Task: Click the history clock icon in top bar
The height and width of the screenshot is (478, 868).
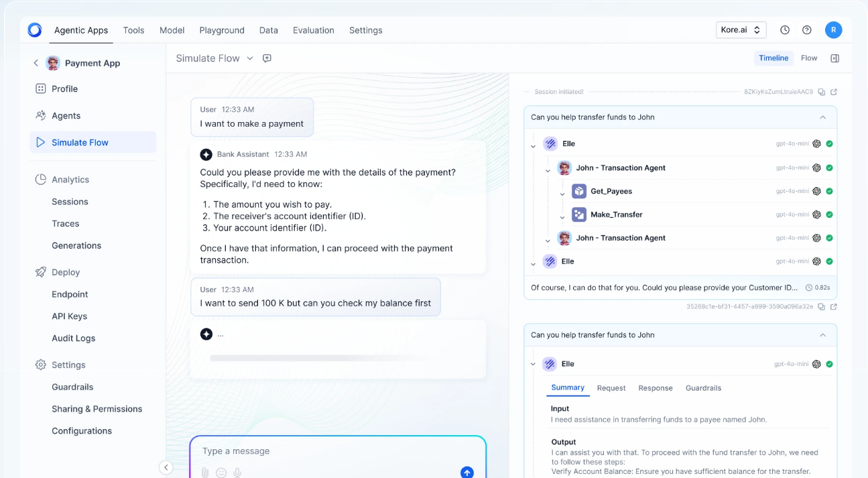Action: click(x=784, y=29)
